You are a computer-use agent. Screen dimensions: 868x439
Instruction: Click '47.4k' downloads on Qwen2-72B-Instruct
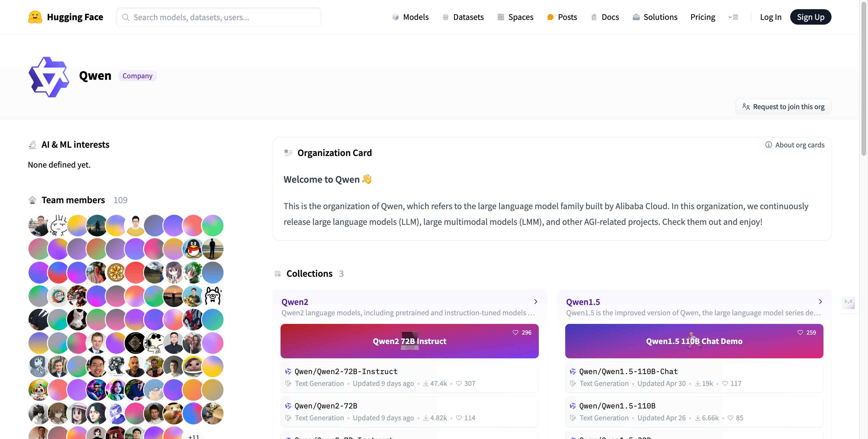435,384
